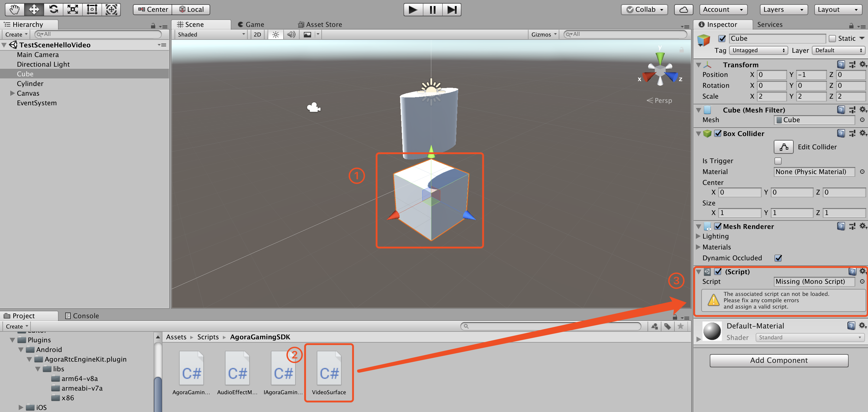Toggle the Static checkbox
This screenshot has height=412, width=868.
point(832,39)
